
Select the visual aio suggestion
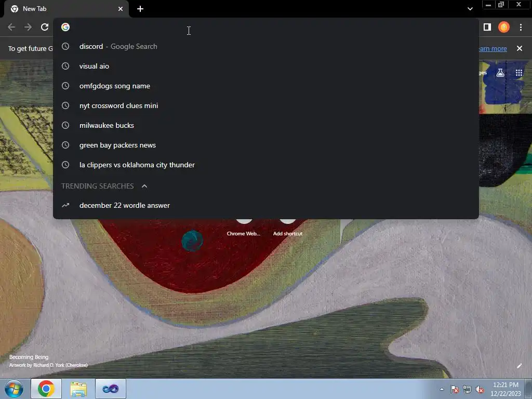point(266,66)
